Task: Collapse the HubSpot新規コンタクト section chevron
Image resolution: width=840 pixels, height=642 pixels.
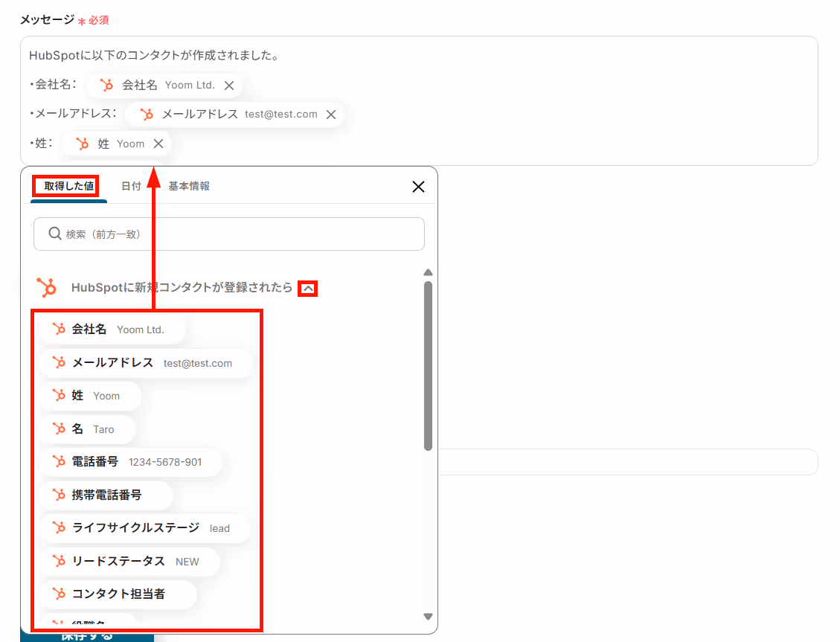Action: (x=308, y=289)
